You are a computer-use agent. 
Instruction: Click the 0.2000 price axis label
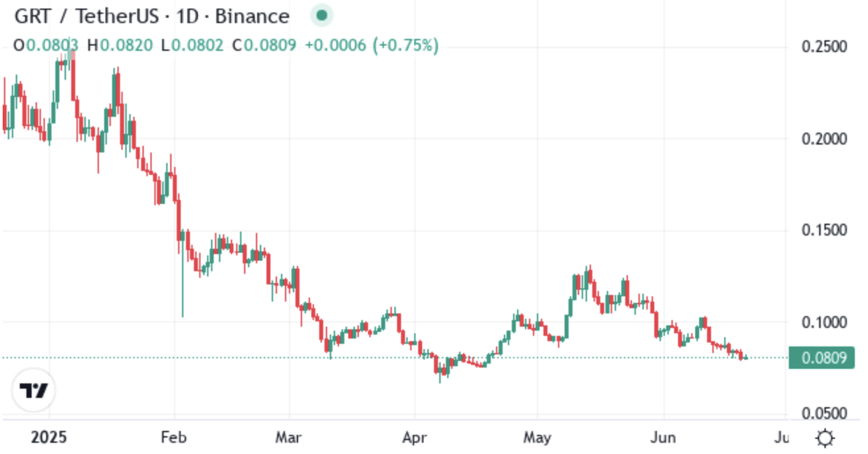823,139
